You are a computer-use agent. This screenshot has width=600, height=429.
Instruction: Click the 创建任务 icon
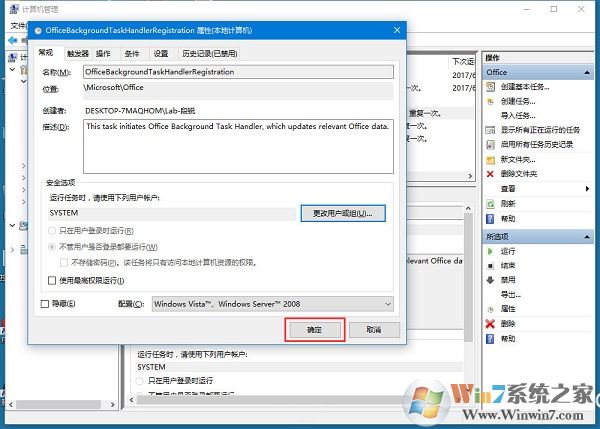(x=490, y=101)
